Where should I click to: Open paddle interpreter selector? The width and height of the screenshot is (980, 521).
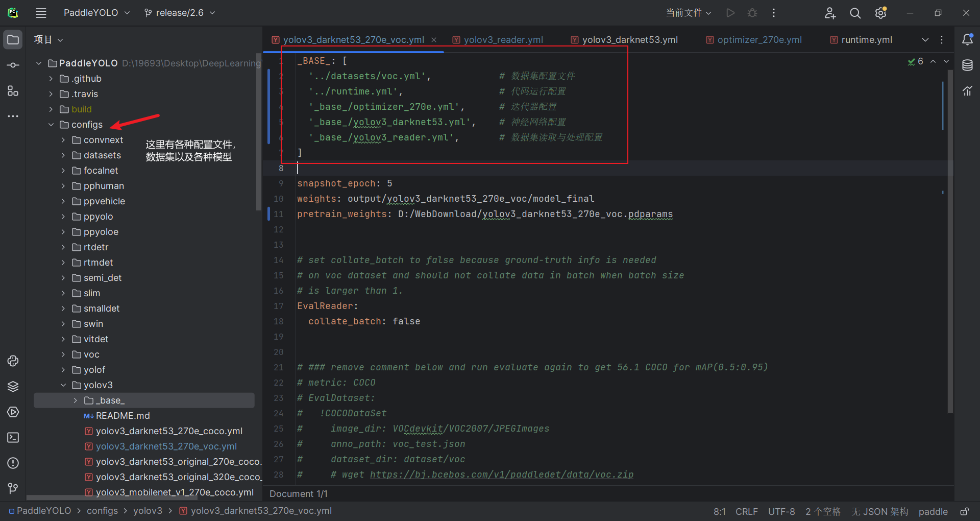point(933,511)
